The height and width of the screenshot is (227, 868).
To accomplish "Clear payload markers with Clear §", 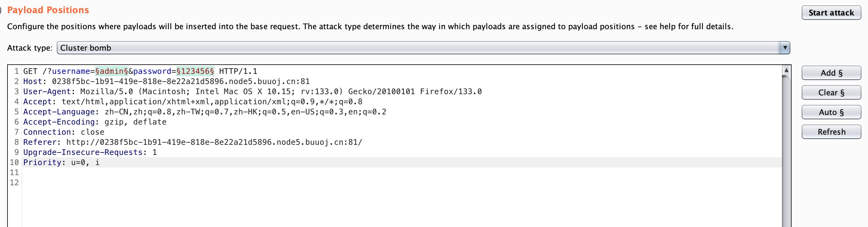I will click(x=831, y=92).
